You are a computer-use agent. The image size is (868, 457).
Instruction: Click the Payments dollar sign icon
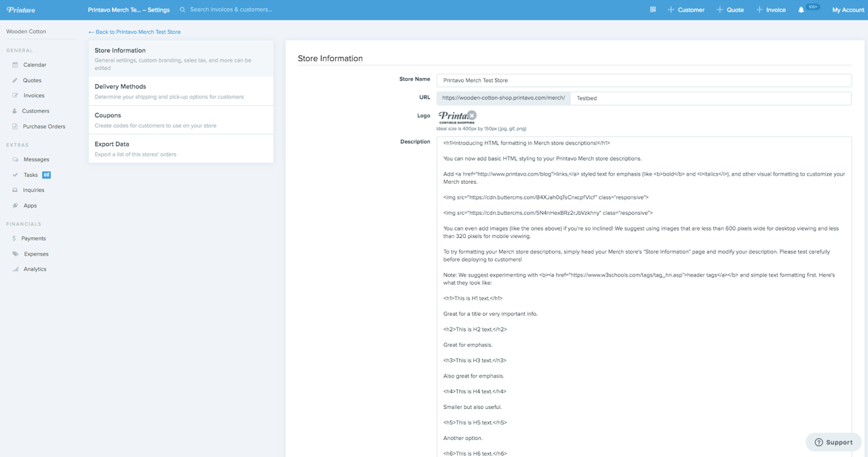pos(14,239)
